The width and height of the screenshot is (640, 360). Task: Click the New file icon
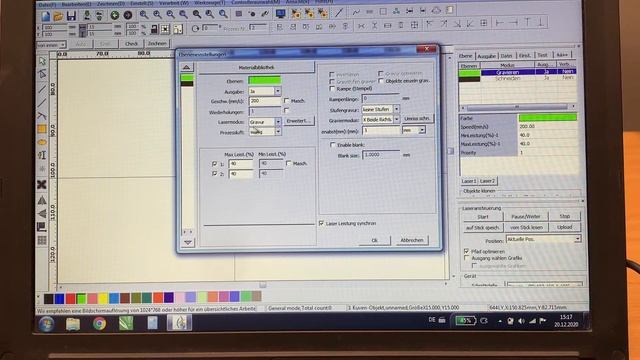tap(45, 16)
